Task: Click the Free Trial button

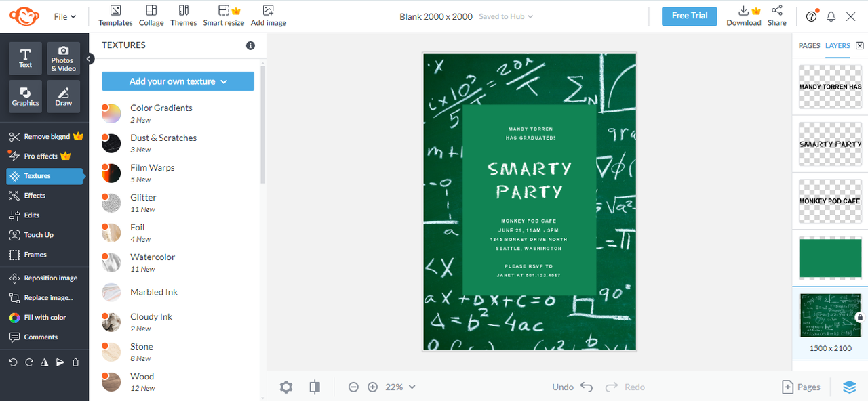Action: (690, 16)
